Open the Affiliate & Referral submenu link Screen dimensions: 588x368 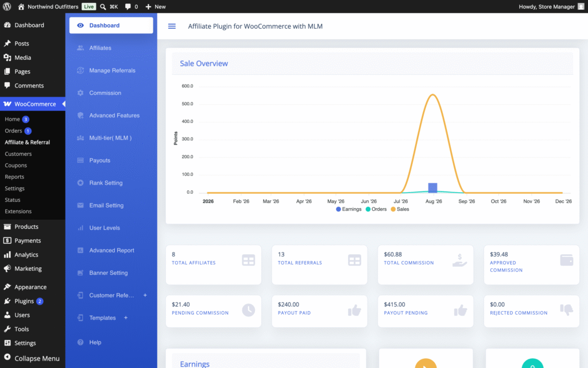[x=27, y=143]
